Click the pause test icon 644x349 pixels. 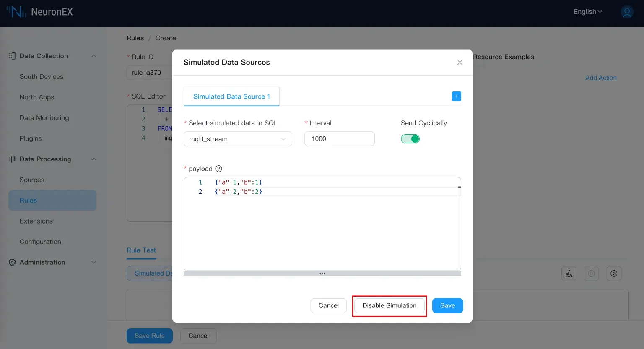591,273
